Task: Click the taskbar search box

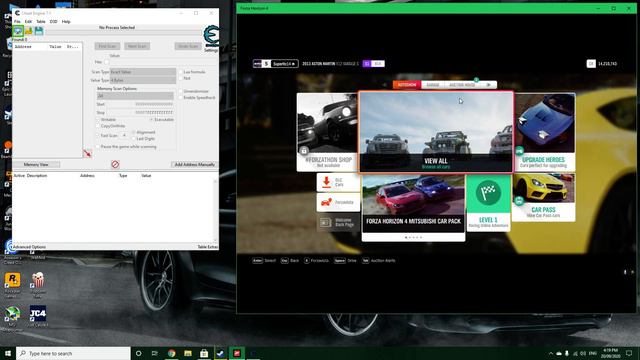Action: click(x=73, y=353)
